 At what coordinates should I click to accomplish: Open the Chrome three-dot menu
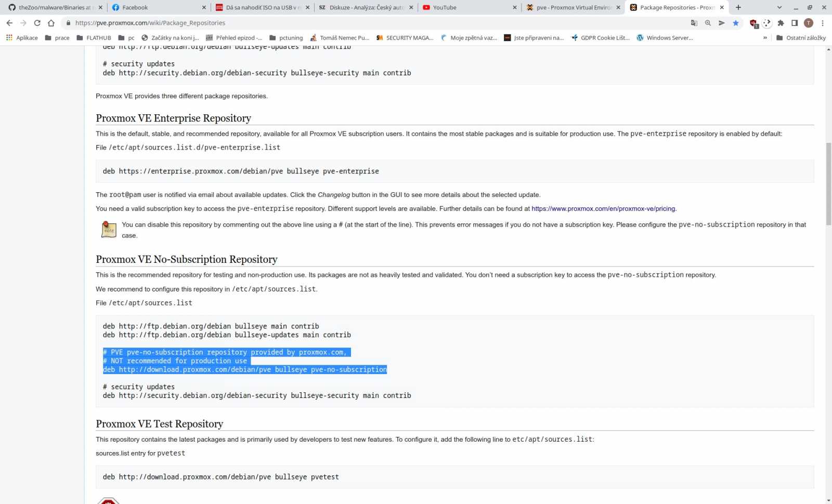coord(823,23)
